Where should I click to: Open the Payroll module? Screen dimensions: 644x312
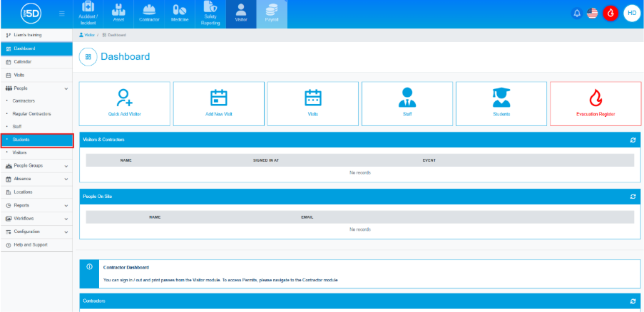tap(272, 14)
